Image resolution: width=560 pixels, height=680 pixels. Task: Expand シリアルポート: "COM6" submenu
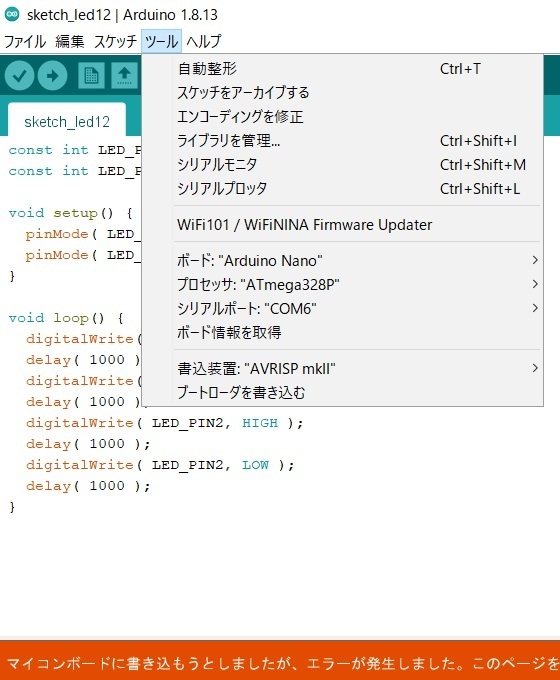pyautogui.click(x=343, y=308)
